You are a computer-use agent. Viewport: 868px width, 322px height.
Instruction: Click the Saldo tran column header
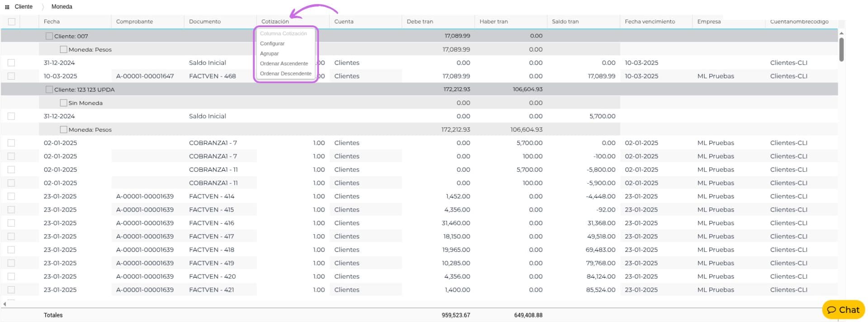click(x=565, y=21)
